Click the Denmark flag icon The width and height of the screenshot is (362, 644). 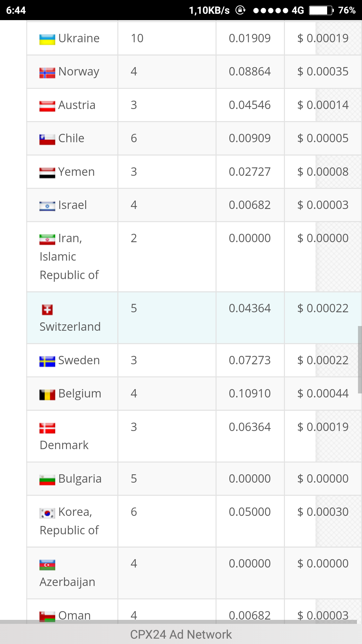click(47, 428)
